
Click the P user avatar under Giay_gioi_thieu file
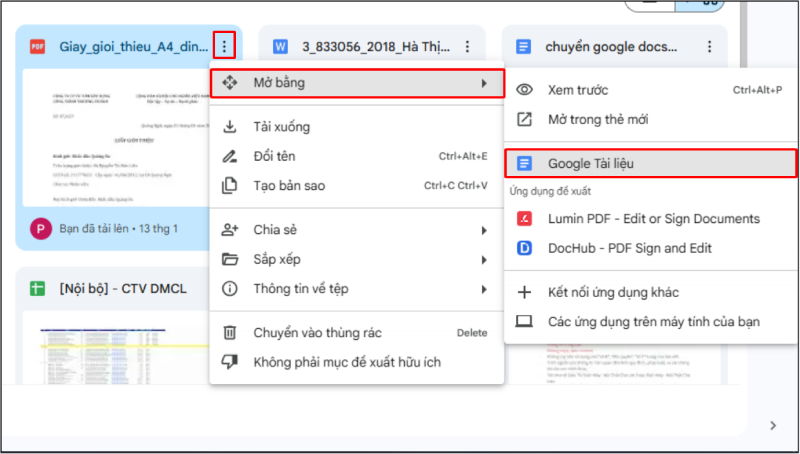[x=41, y=229]
